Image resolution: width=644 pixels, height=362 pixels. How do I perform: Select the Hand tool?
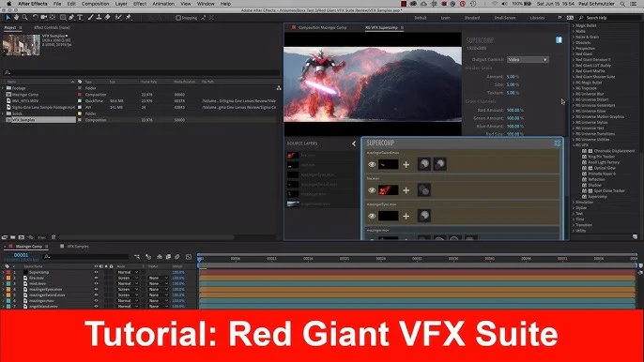click(x=16, y=18)
